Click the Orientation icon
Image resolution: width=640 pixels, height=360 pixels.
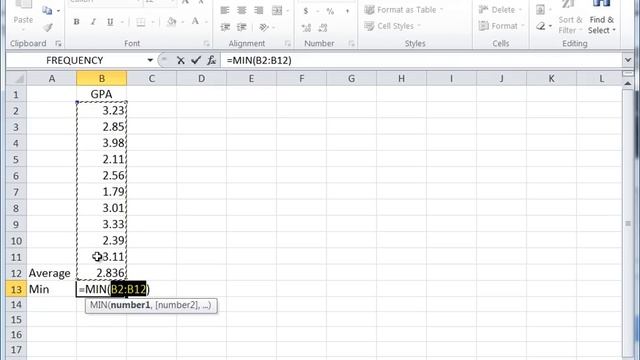[264, 27]
